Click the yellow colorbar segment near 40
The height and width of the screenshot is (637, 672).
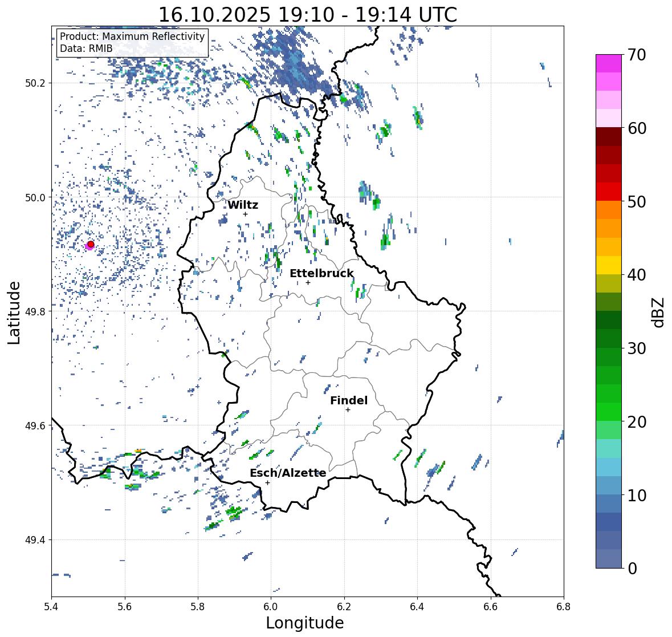coord(609,265)
